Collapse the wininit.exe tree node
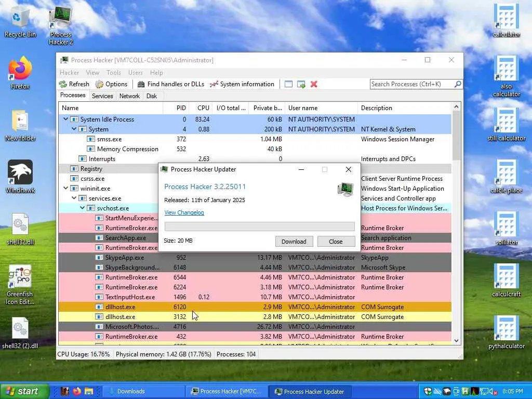Image resolution: width=532 pixels, height=399 pixels. tap(66, 188)
